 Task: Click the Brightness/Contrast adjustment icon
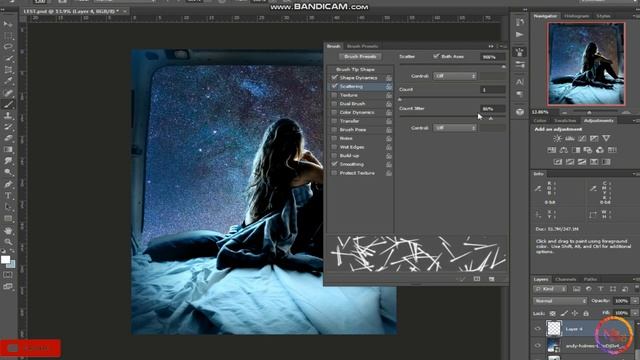coord(557,139)
